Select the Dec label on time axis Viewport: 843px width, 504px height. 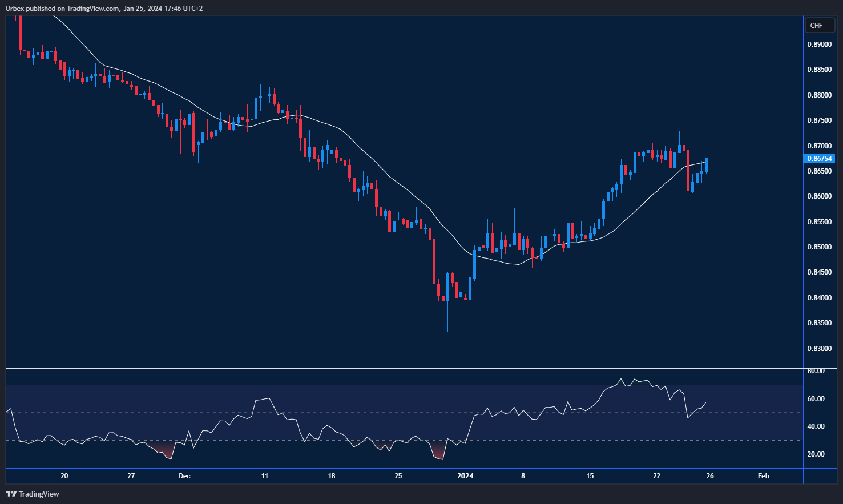184,475
